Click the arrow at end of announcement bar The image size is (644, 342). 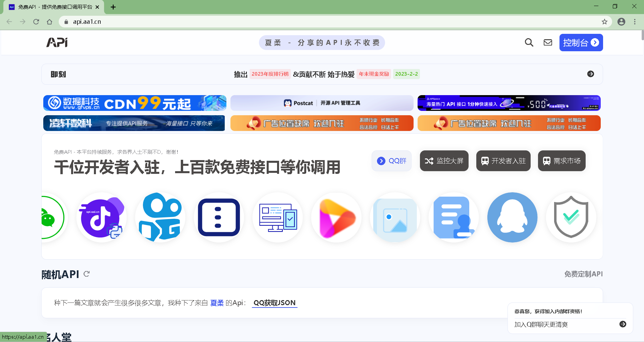pos(591,74)
